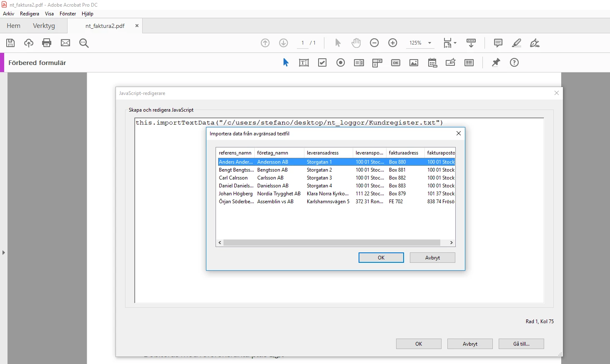Image resolution: width=610 pixels, height=364 pixels.
Task: Click the horizontal scrollbar thumb in data list
Action: click(x=332, y=242)
